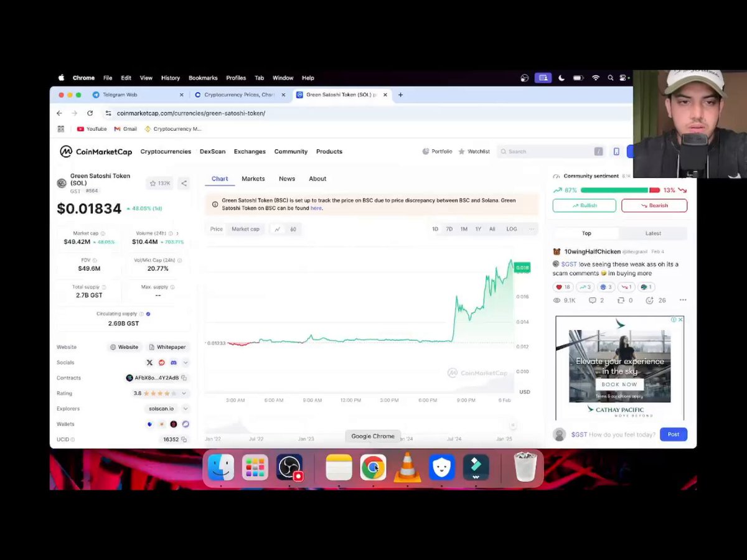Click the CoinMarketCap Search field
This screenshot has height=560, width=747.
[551, 151]
